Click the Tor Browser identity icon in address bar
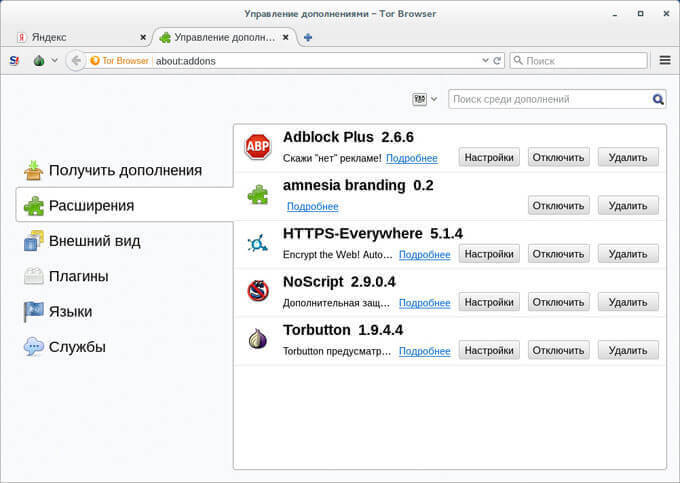The width and height of the screenshot is (680, 483). tap(95, 61)
